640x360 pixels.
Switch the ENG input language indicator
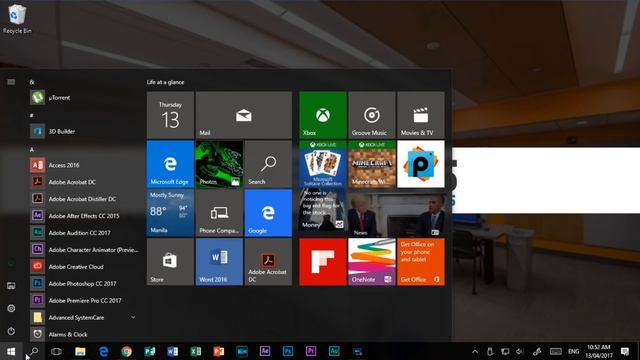(x=573, y=351)
